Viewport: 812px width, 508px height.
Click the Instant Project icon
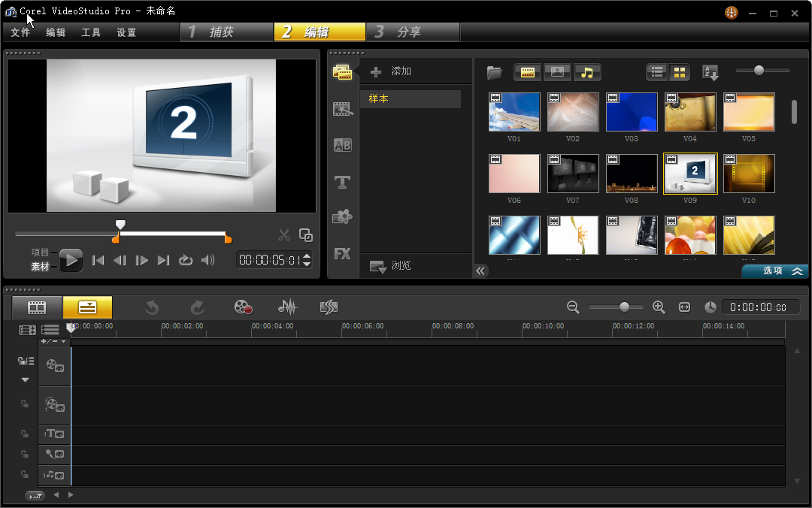342,109
